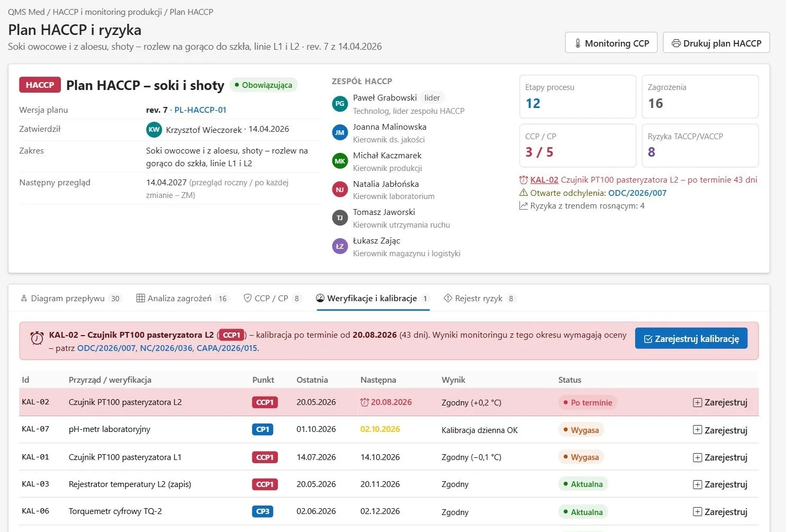Click Drukuj plan HACCP button
This screenshot has height=532, width=786.
click(716, 43)
